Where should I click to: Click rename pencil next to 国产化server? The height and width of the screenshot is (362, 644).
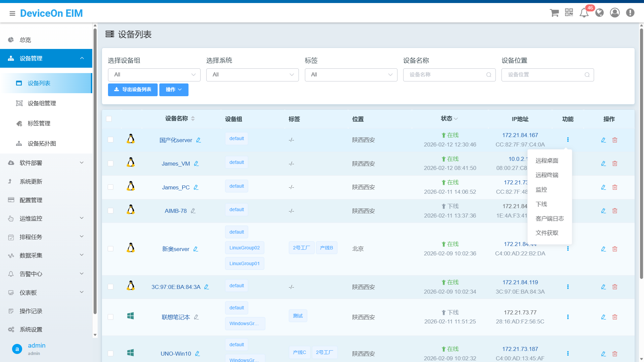199,140
